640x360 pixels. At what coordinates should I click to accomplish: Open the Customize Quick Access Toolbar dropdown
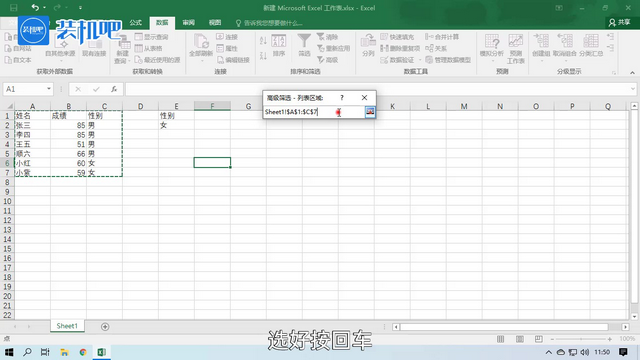(x=80, y=8)
